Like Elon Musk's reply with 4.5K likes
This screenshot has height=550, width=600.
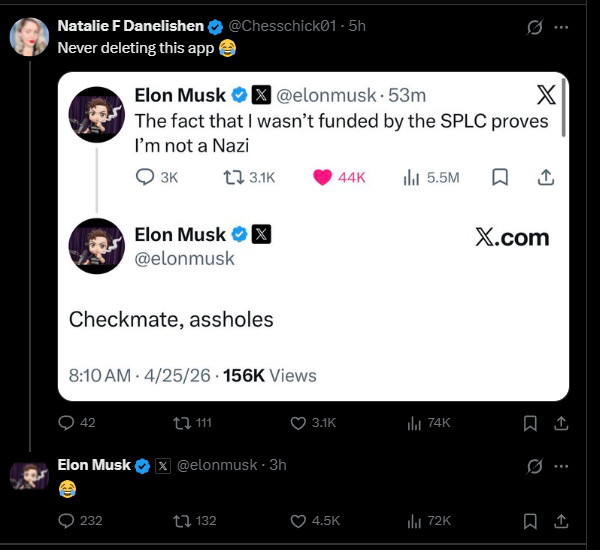click(x=298, y=520)
